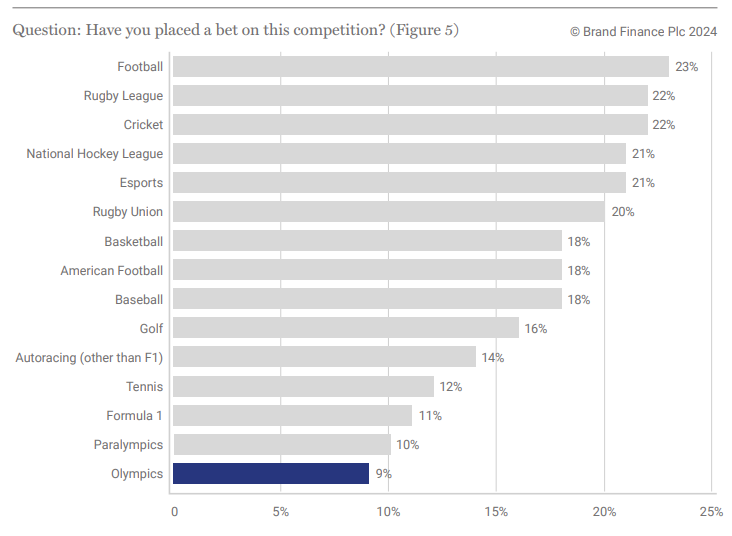Image resolution: width=732 pixels, height=536 pixels.
Task: Click the Paralympics label
Action: (128, 444)
